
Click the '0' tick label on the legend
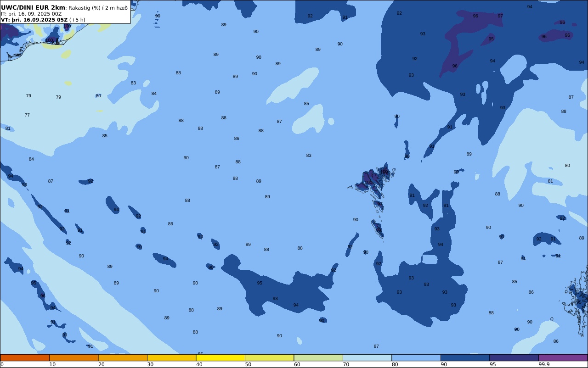(x=2, y=364)
